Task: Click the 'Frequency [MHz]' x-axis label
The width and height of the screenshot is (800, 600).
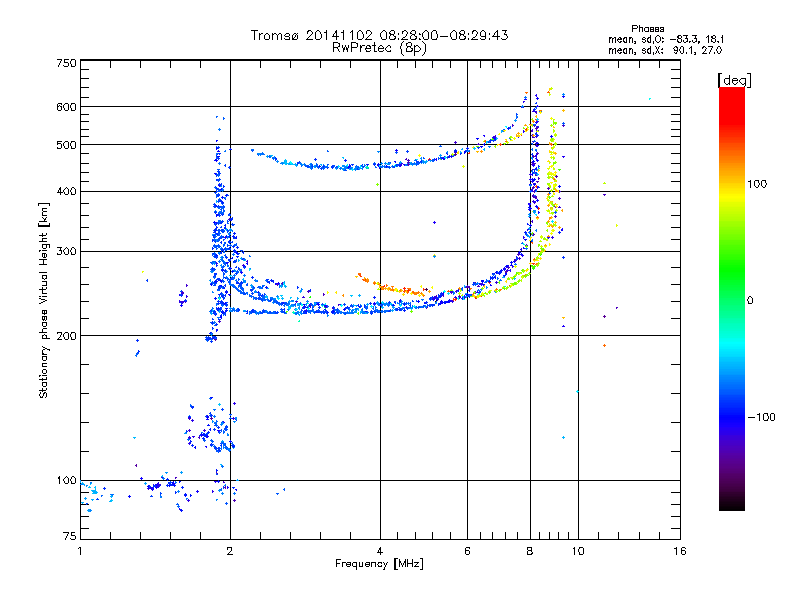Action: (x=379, y=564)
